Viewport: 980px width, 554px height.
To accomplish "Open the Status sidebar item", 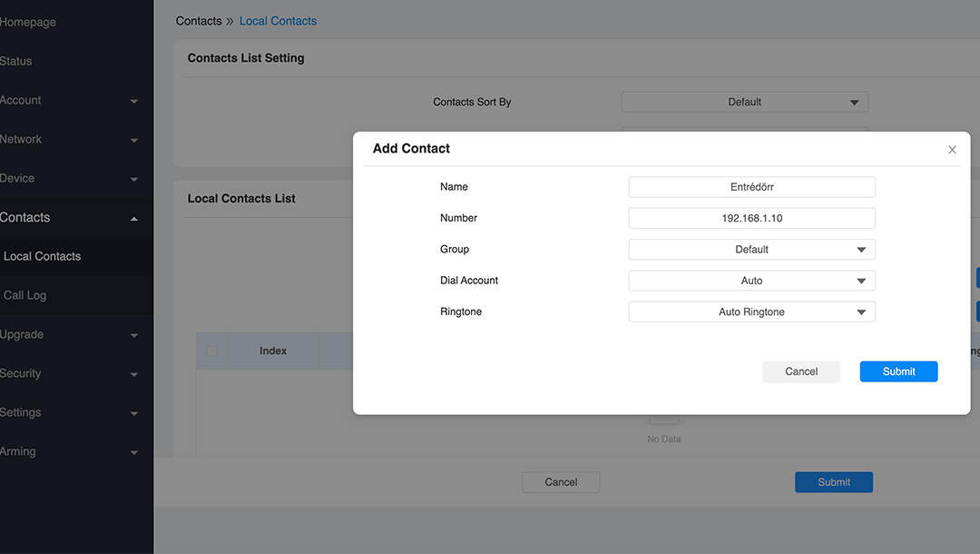I will click(16, 61).
